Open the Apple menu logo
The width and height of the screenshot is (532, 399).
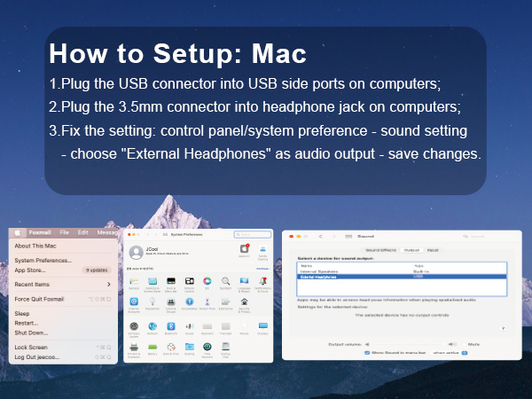coord(17,232)
